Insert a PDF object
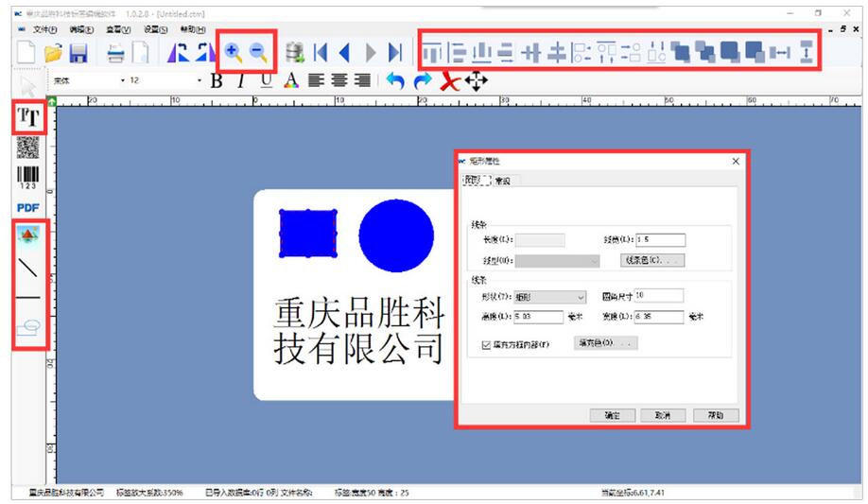868x504 pixels. tap(27, 208)
